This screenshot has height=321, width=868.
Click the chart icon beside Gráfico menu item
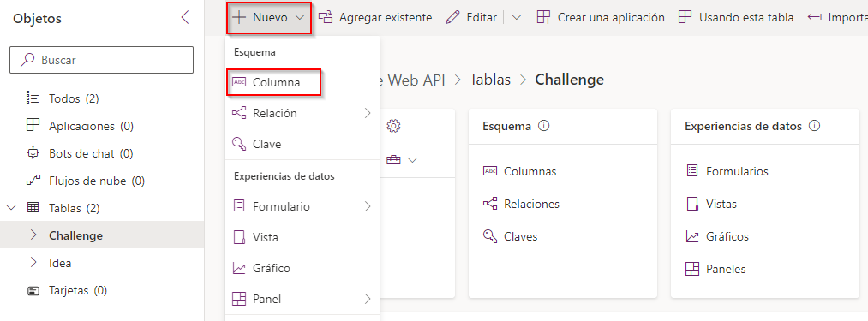click(239, 269)
